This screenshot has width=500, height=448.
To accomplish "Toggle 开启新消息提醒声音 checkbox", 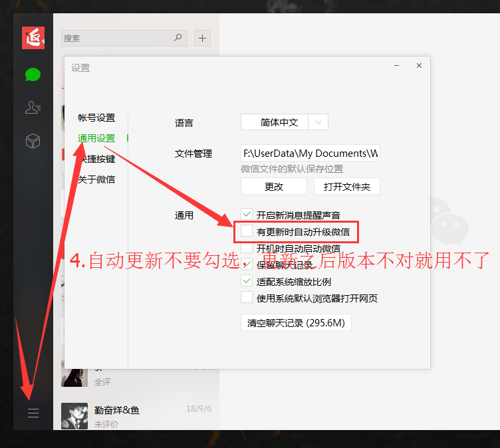I will click(x=247, y=215).
